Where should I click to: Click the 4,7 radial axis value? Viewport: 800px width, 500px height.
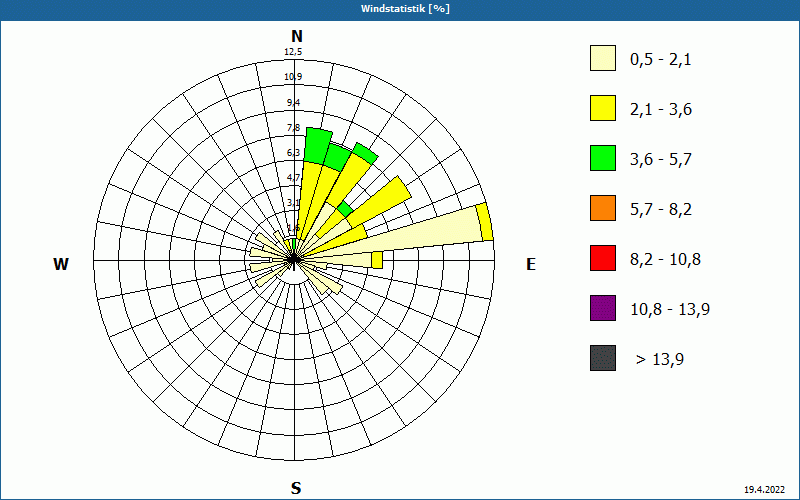point(293,178)
